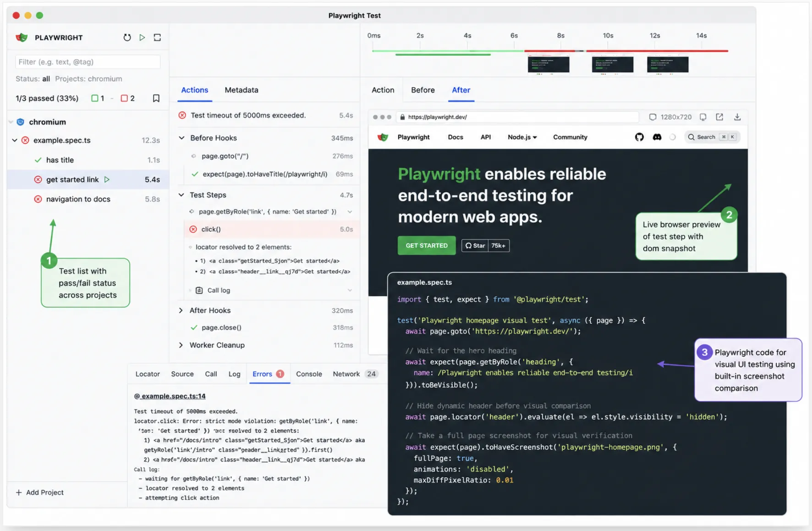Expand the Worker Cleanup section
Image resolution: width=812 pixels, height=531 pixels.
click(x=181, y=345)
